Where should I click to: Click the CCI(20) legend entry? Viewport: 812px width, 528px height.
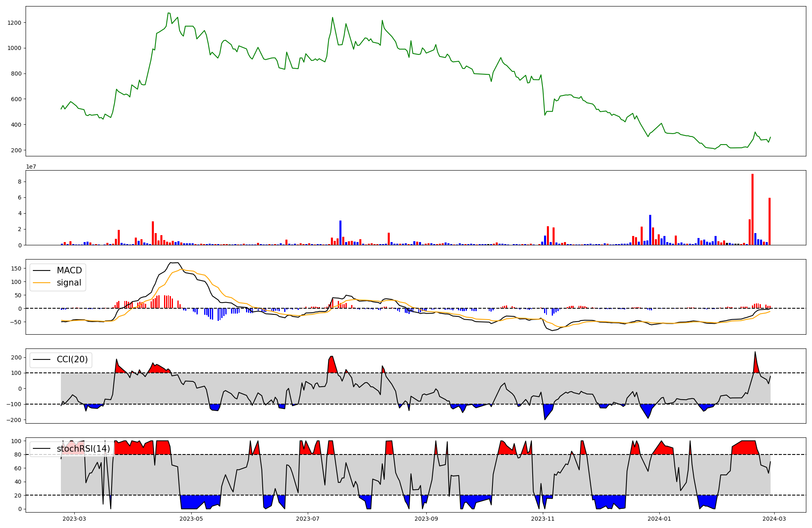(x=72, y=359)
